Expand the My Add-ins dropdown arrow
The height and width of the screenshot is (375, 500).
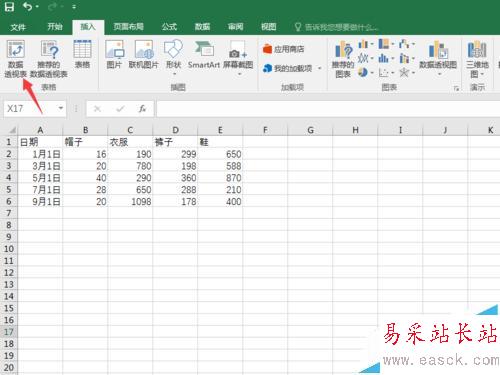click(x=319, y=68)
